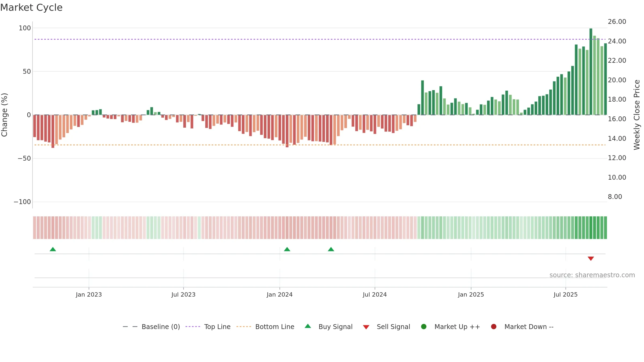Toggle the Bottom Line legend entry
Viewport: 644px width, 362px height.
tap(275, 327)
